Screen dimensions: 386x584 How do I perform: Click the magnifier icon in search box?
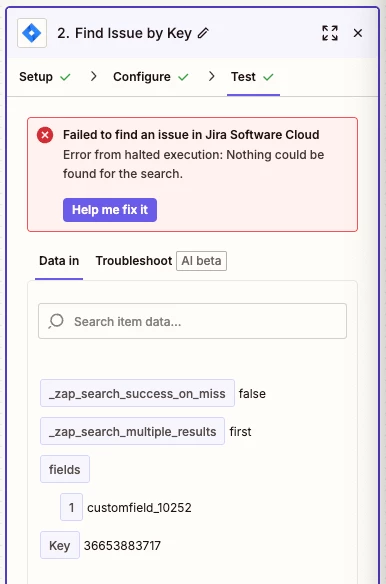56,321
